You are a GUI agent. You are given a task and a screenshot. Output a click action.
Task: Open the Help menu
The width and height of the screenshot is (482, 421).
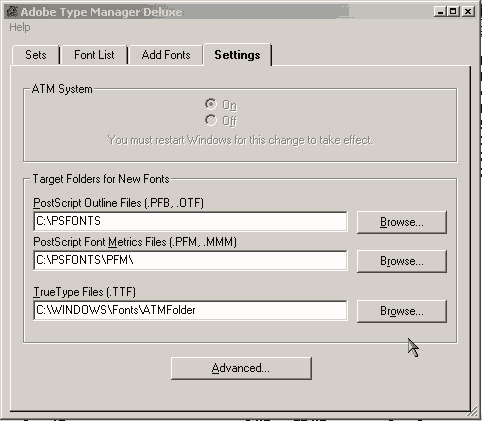20,27
